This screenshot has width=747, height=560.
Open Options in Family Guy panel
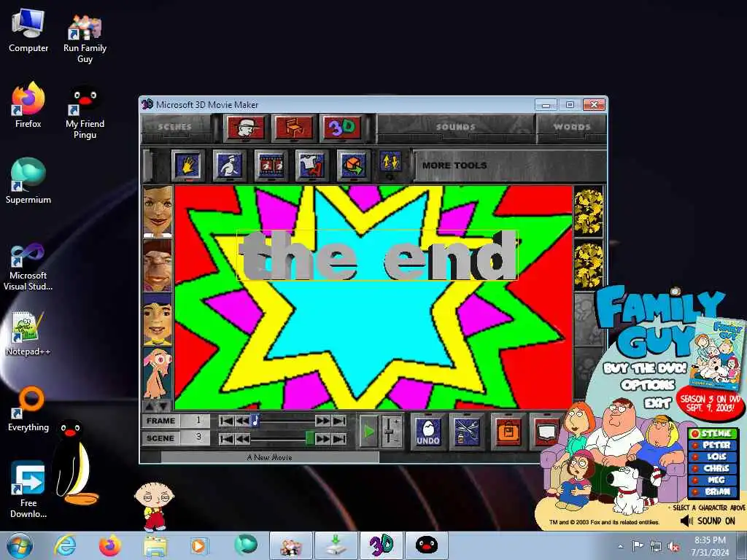click(x=648, y=385)
